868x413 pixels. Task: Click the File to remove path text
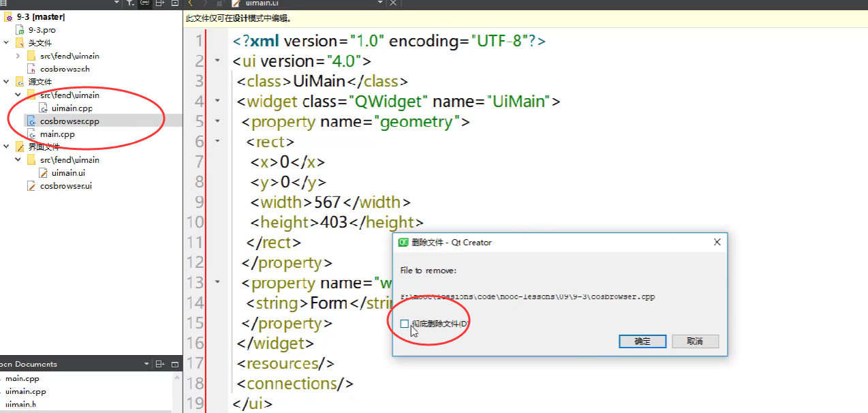[527, 296]
